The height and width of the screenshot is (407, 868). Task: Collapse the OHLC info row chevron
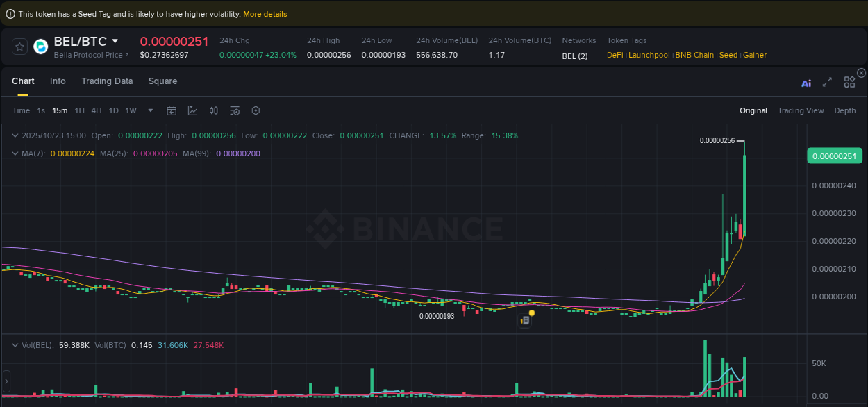point(15,135)
